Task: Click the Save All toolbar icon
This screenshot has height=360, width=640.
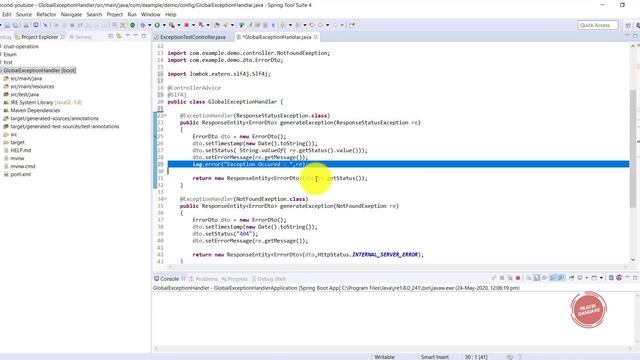Action: [x=15, y=25]
